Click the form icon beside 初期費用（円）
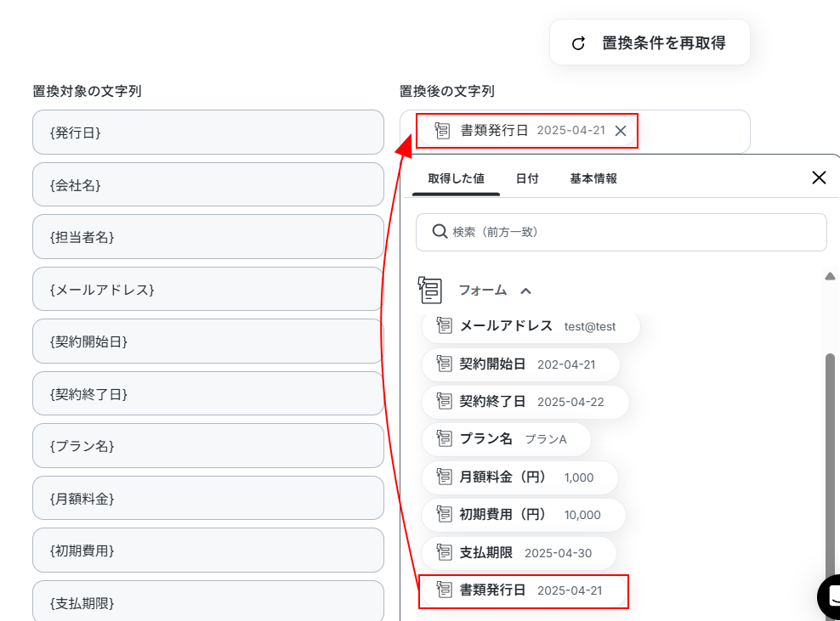Image resolution: width=840 pixels, height=621 pixels. pyautogui.click(x=444, y=514)
